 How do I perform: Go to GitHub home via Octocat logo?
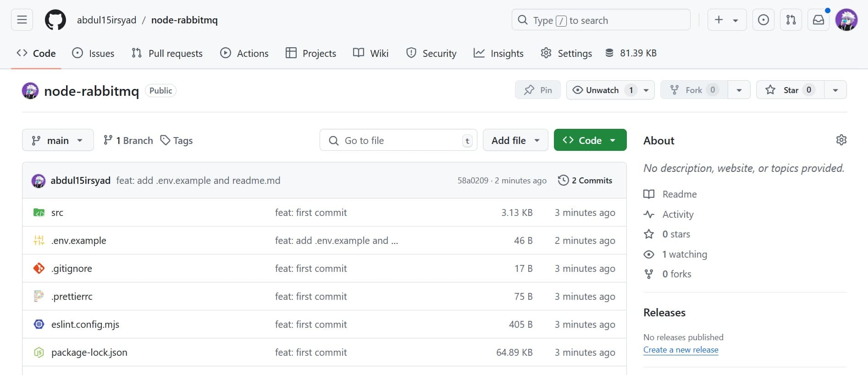(55, 20)
